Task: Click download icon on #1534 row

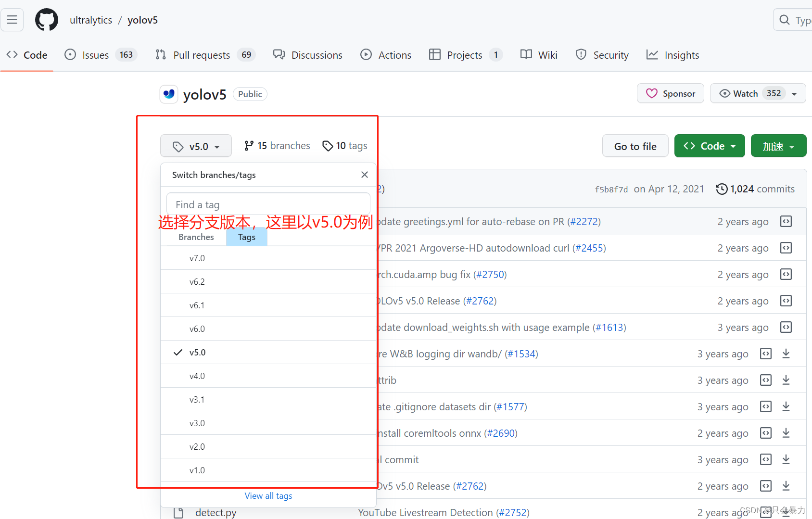Action: click(x=786, y=354)
